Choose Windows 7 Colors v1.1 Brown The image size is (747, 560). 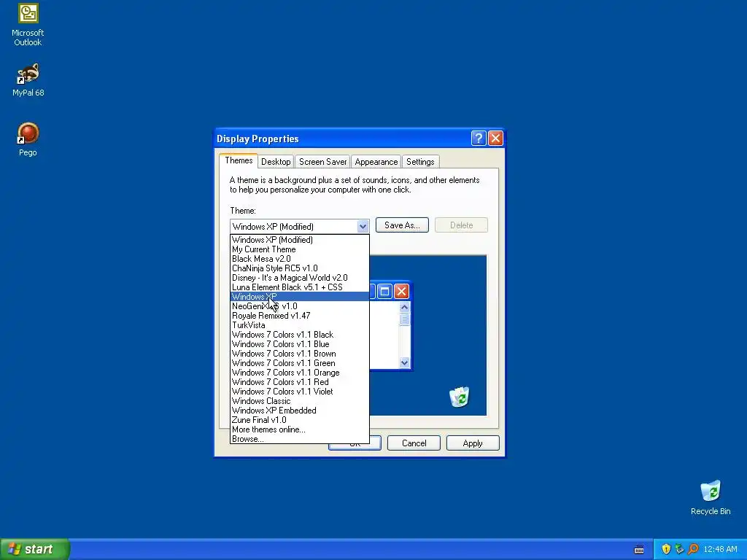tap(300, 354)
